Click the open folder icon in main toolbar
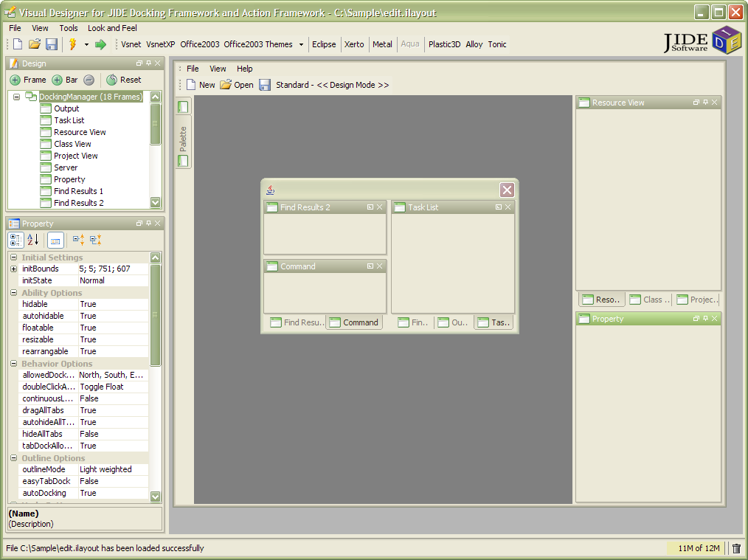748x560 pixels. pos(35,44)
